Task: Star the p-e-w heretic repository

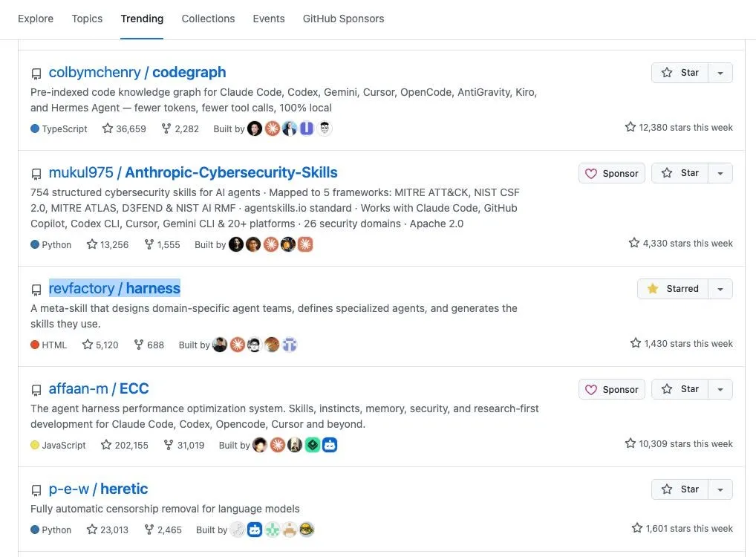Action: pyautogui.click(x=680, y=489)
